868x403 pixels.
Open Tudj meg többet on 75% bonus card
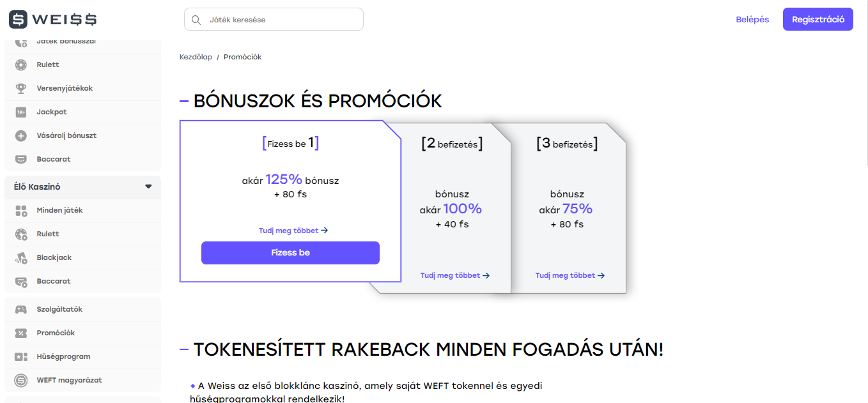click(570, 275)
